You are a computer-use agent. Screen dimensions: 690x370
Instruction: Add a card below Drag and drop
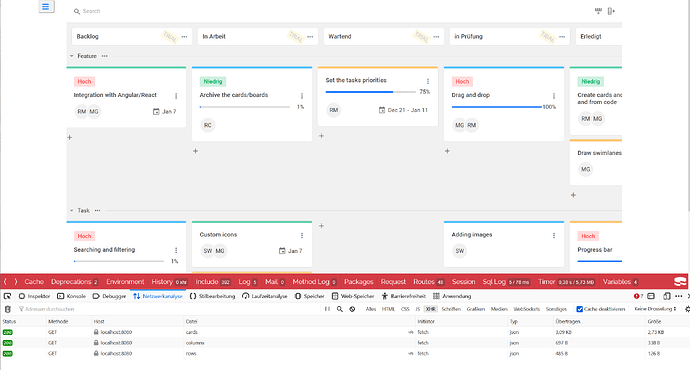[x=447, y=151]
